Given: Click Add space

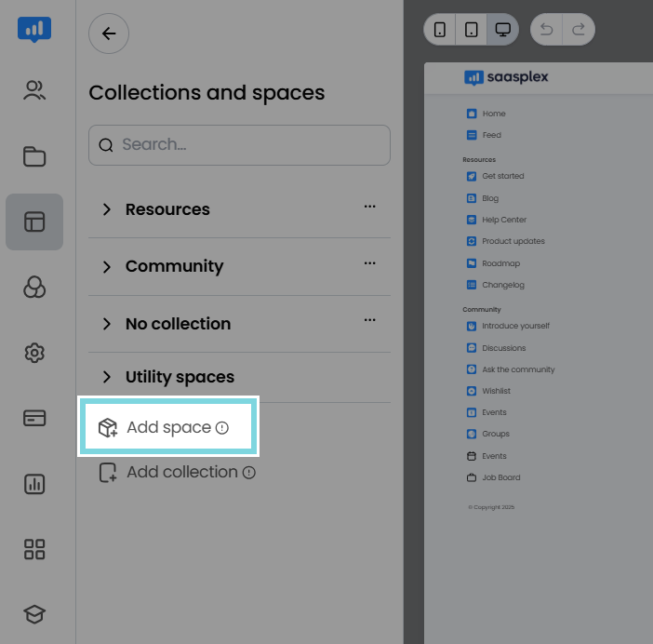Looking at the screenshot, I should [168, 426].
